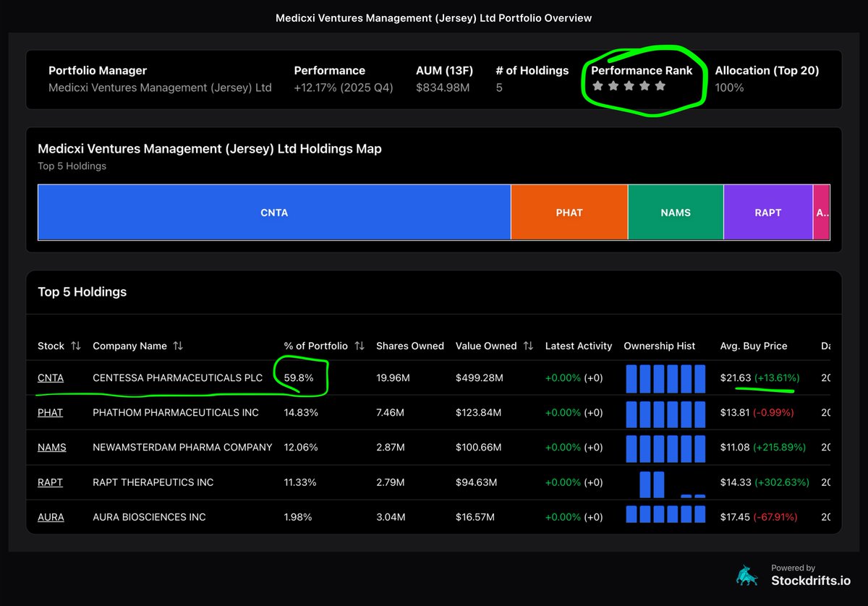The height and width of the screenshot is (606, 868).
Task: Sort by % of Portfolio column
Action: 324,346
